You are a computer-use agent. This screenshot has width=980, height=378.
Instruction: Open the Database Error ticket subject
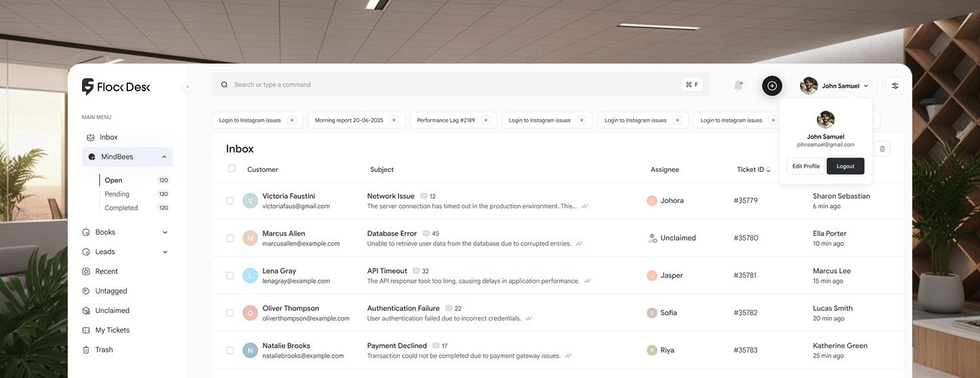coord(392,233)
